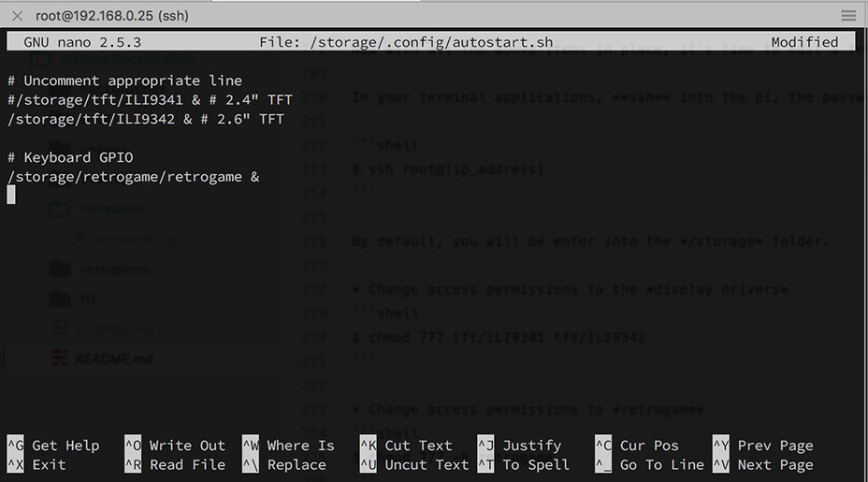
Task: Click the '# Keyboard GPIO' comment line
Action: point(70,157)
